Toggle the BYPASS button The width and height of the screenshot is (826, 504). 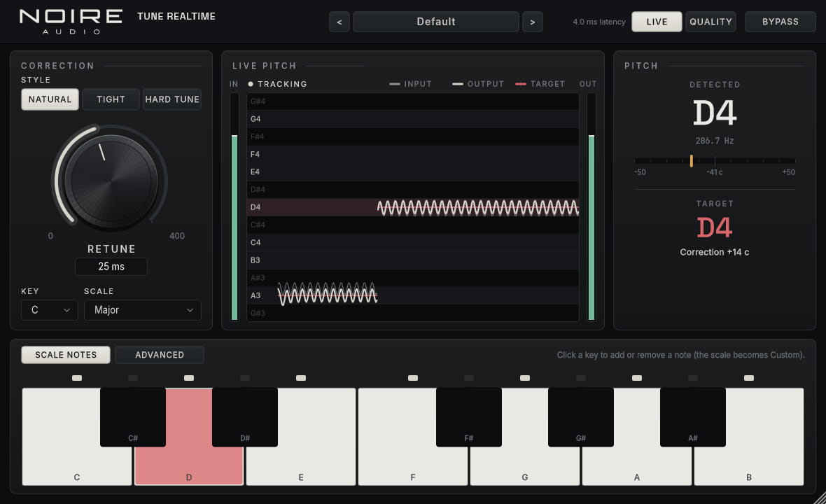point(780,22)
